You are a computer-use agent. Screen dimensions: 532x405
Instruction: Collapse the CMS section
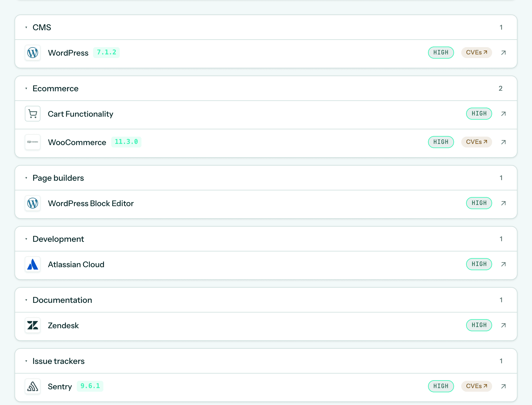coord(26,28)
